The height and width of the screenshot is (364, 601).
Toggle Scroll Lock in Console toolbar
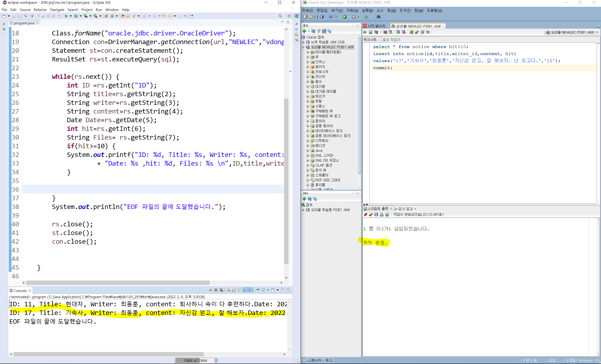click(x=234, y=290)
